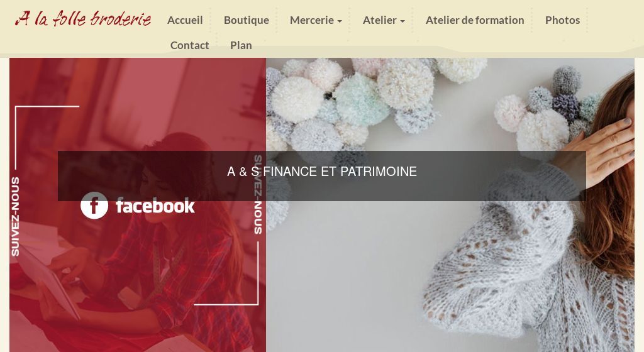Open the Plan page
This screenshot has height=352, width=644.
(x=241, y=45)
